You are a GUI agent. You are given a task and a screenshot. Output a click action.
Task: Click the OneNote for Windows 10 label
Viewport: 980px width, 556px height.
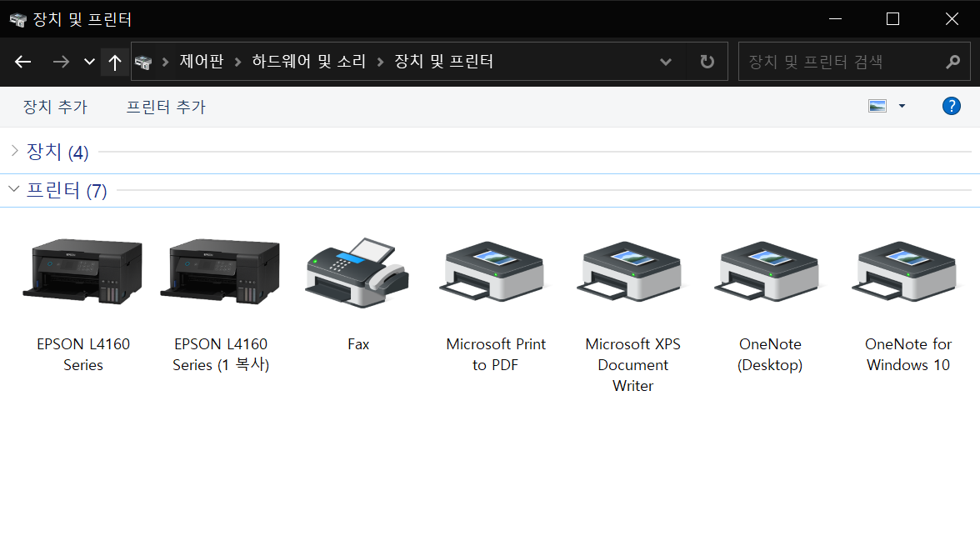[908, 354]
